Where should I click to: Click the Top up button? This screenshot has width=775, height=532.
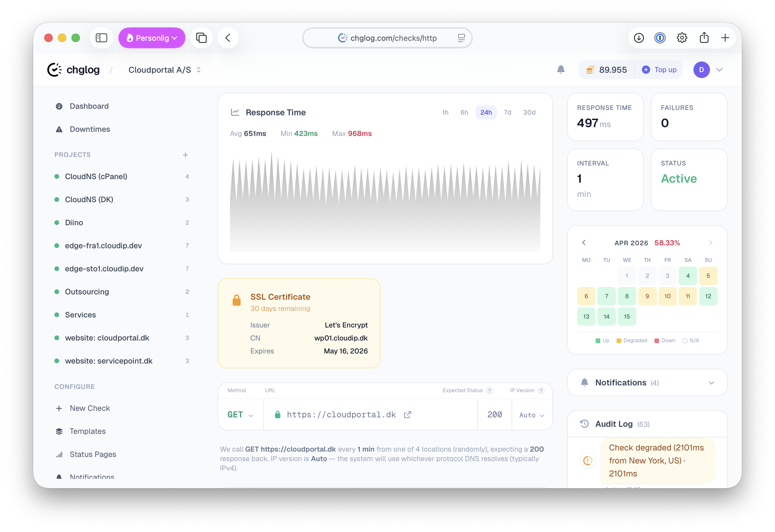click(x=659, y=70)
